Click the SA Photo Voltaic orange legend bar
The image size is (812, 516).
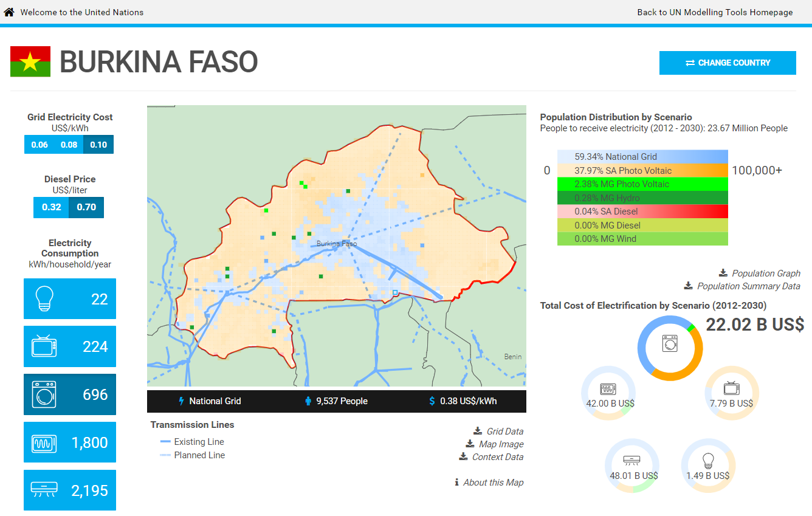coord(642,171)
